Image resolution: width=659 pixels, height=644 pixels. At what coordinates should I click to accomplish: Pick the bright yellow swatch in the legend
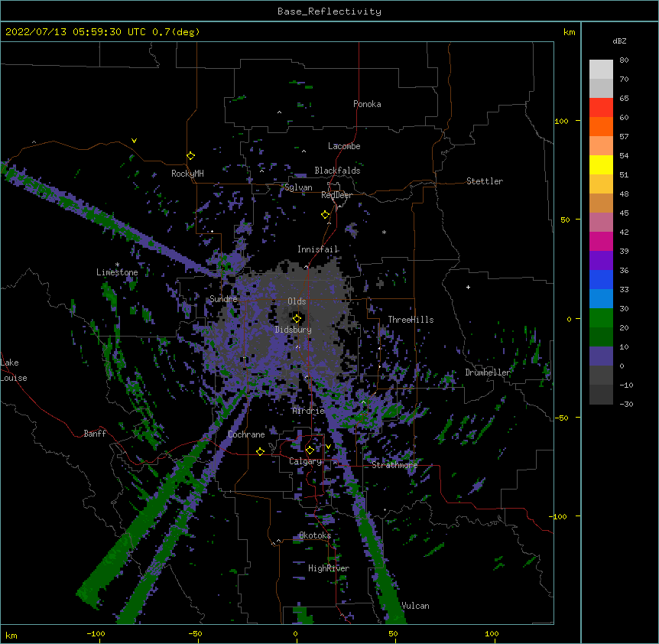pyautogui.click(x=601, y=164)
